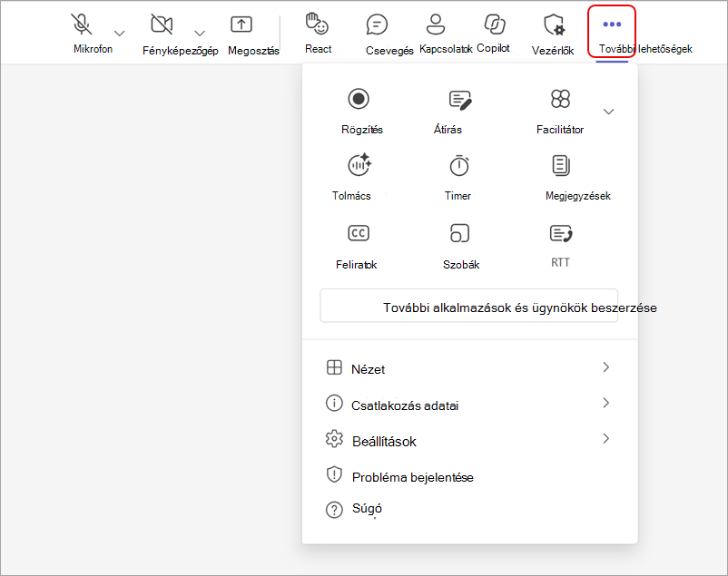Click the RTT real-time text icon
This screenshot has height=576, width=728.
(561, 233)
